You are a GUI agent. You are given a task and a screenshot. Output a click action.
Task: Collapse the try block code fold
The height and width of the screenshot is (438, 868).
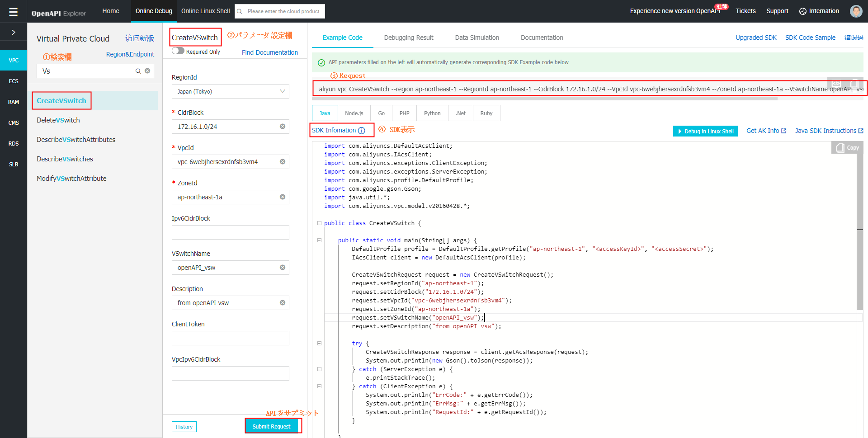[x=319, y=344]
